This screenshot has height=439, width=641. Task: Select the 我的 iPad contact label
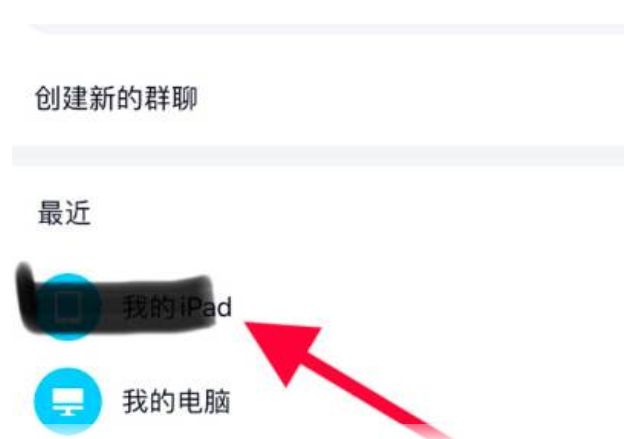pyautogui.click(x=177, y=307)
